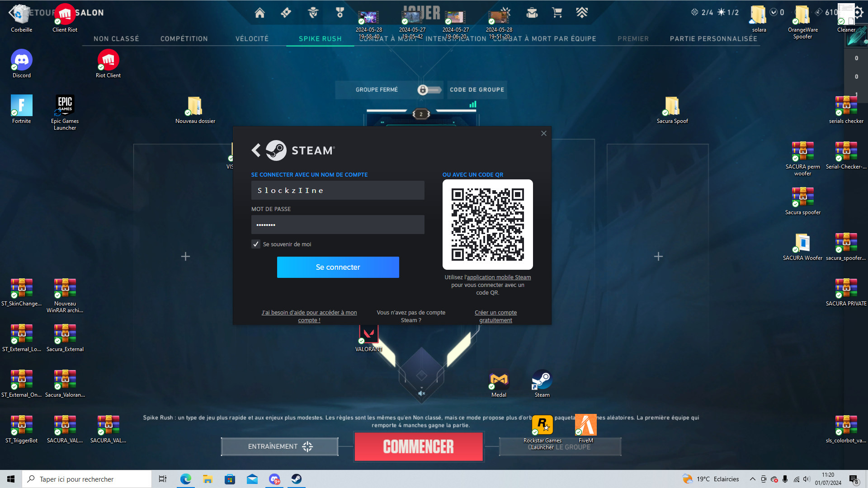
Task: Close the Steam login dialog
Action: point(544,133)
